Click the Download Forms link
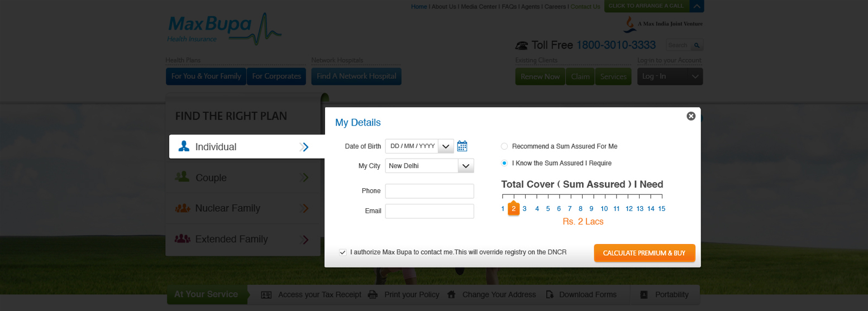Screen dimensions: 868x311 pyautogui.click(x=588, y=295)
